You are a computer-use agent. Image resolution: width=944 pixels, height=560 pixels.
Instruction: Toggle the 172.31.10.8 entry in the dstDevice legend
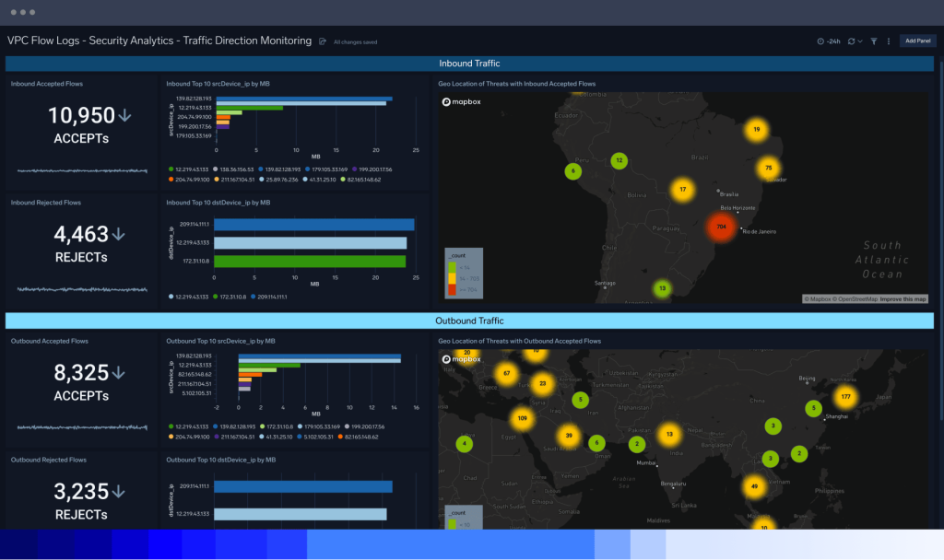coord(230,297)
